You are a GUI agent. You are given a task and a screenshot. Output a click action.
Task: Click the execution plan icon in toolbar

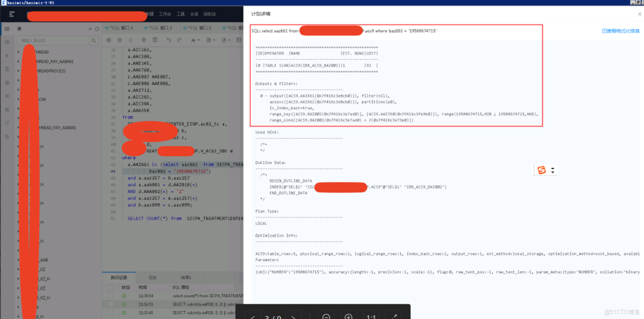(155, 40)
